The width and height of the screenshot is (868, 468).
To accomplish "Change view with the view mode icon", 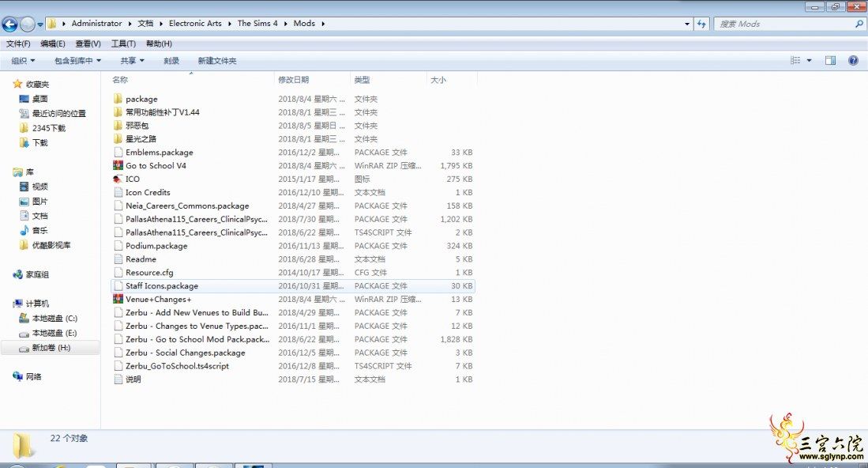I will pyautogui.click(x=795, y=60).
